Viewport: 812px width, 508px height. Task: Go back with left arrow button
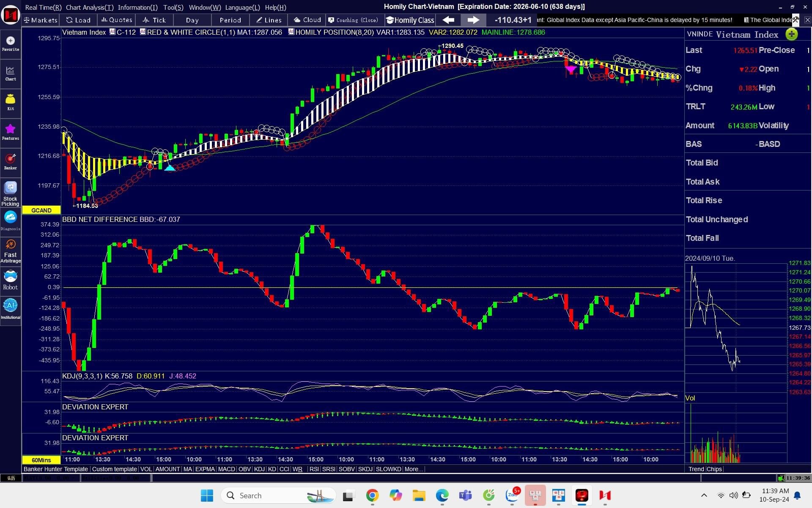point(448,20)
